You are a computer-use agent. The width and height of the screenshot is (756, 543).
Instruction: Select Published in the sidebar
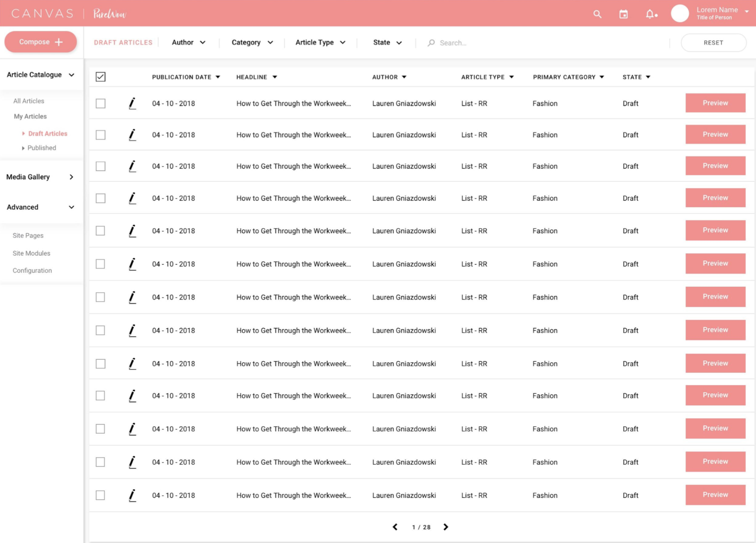[x=42, y=148]
